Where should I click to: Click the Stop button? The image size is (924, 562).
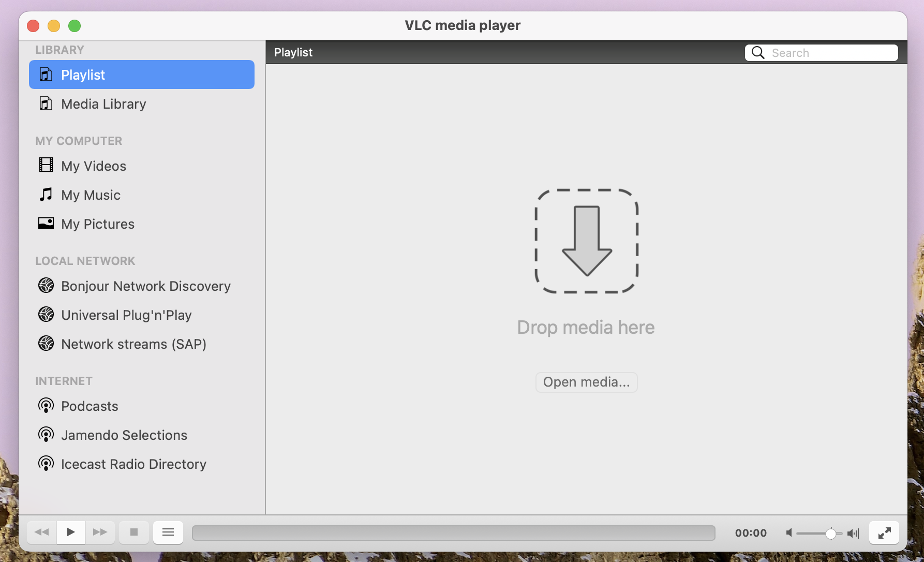tap(134, 532)
